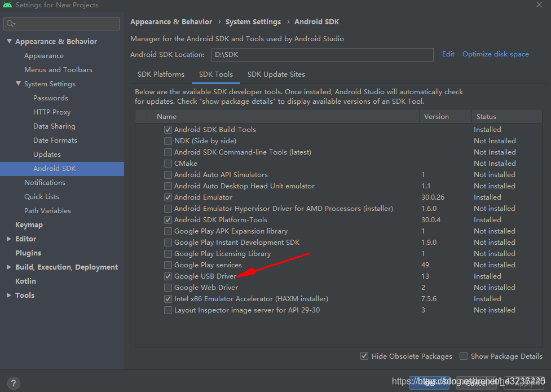Viewport: 551px width, 392px height.
Task: Open Appearance settings page
Action: pos(44,55)
